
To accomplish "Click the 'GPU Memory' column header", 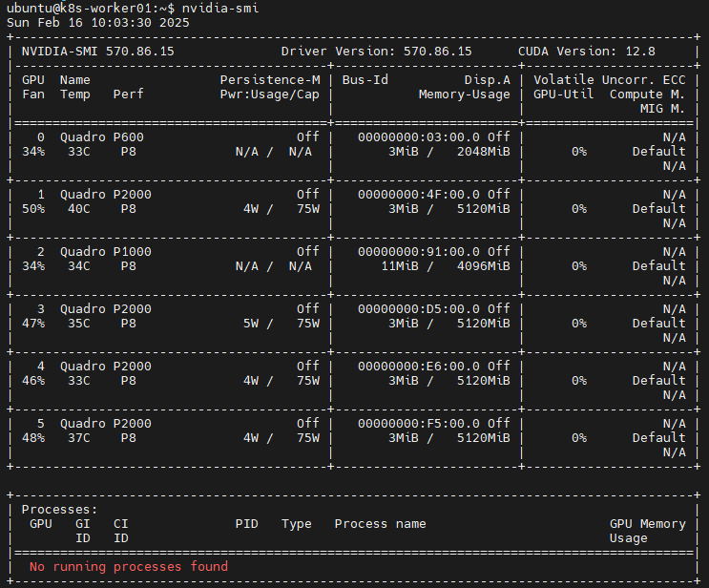I will [648, 524].
